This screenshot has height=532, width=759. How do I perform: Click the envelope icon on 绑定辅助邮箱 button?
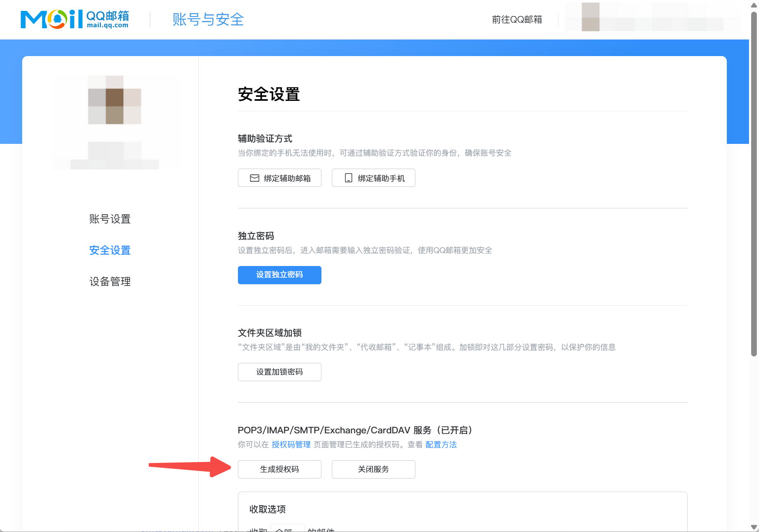(254, 178)
